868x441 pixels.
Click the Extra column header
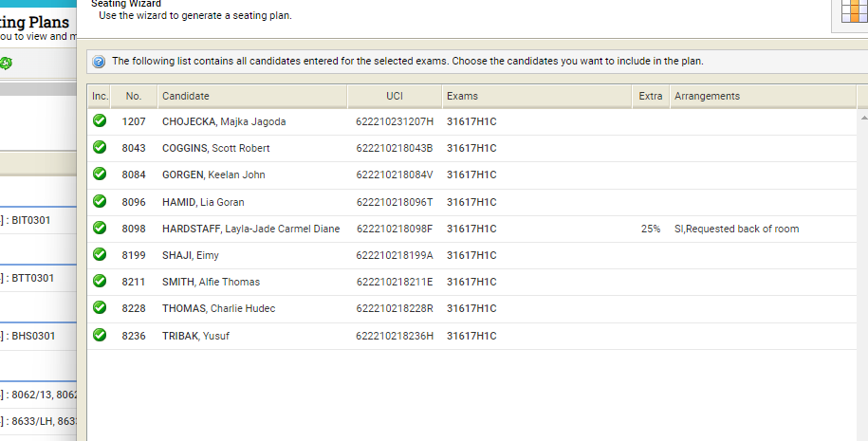(651, 96)
